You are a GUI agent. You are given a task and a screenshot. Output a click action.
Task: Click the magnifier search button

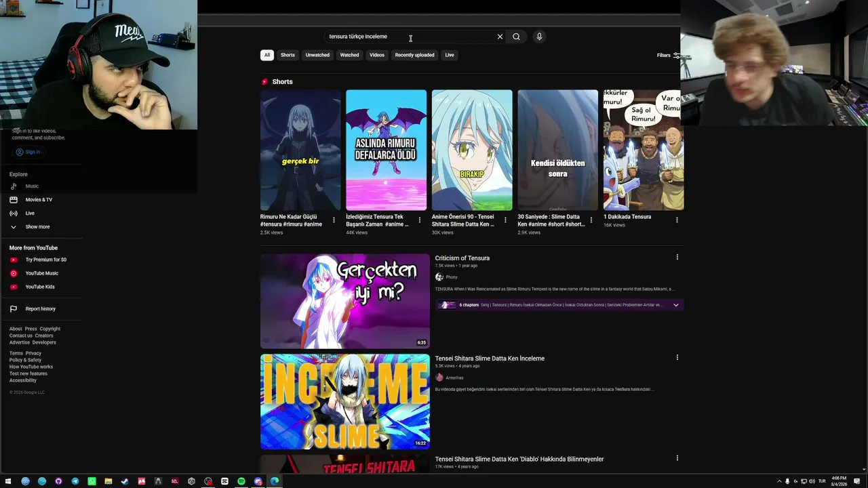coord(516,37)
